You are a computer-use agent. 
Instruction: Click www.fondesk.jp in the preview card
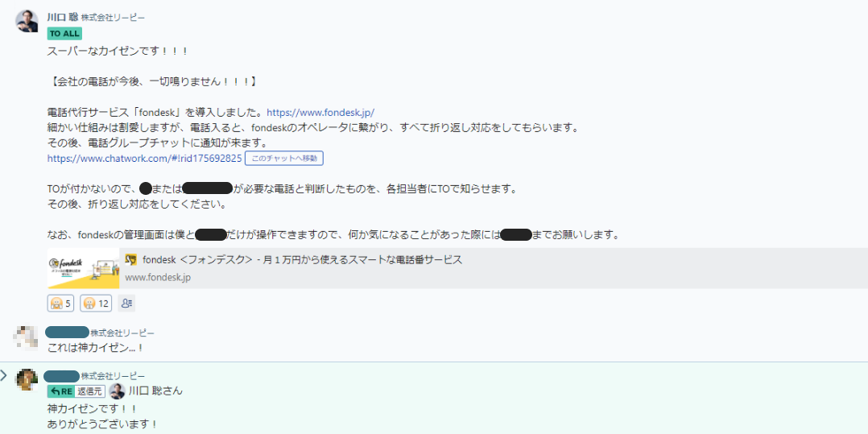coord(158,277)
